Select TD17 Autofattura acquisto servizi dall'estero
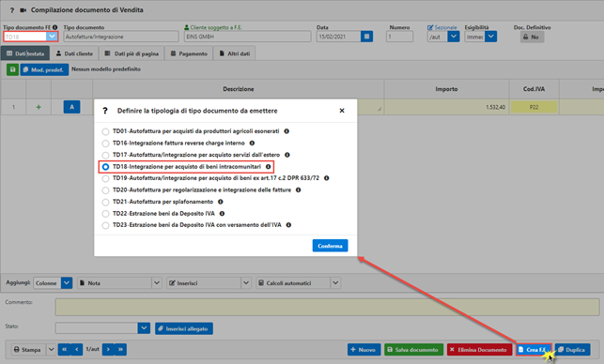 point(105,155)
